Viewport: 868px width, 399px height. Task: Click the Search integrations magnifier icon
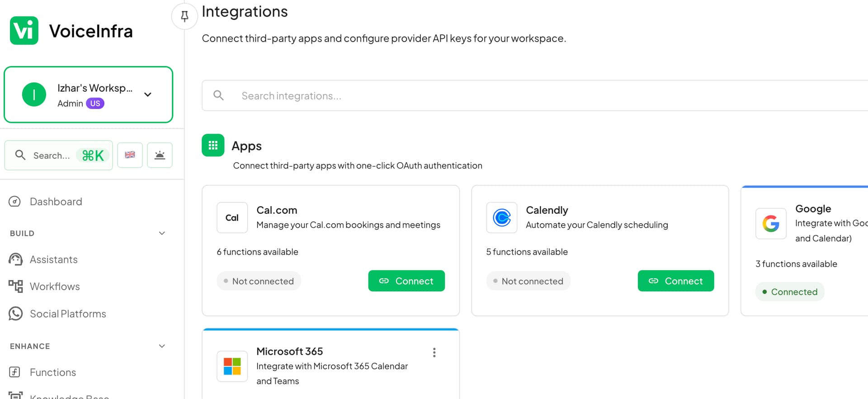[x=218, y=95]
